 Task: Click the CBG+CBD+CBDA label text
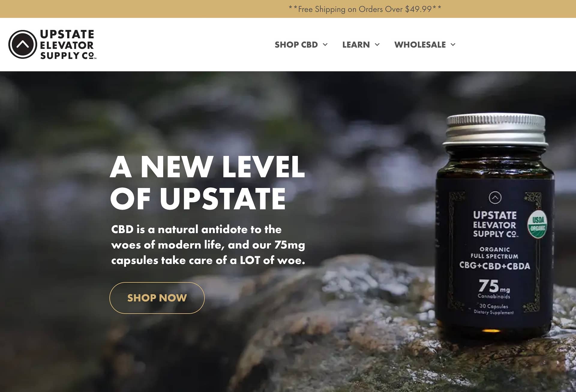tap(495, 266)
